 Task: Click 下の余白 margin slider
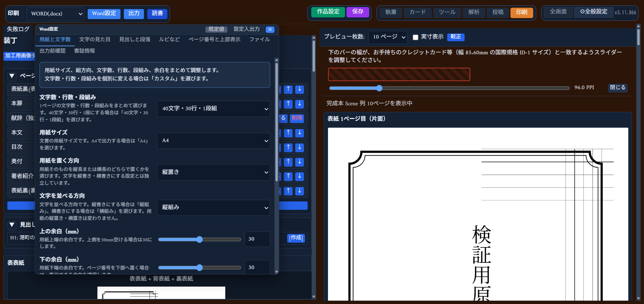click(x=199, y=267)
